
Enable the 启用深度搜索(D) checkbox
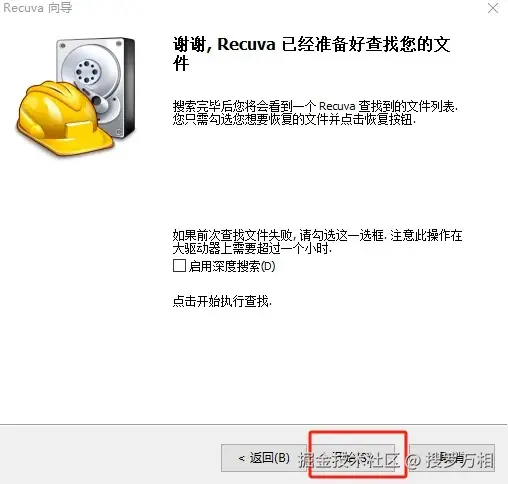click(179, 266)
